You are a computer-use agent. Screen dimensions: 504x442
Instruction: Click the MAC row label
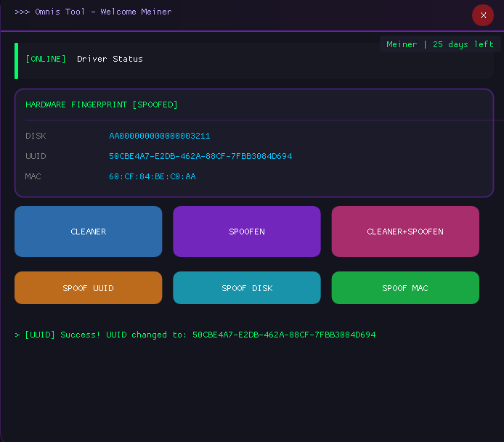click(33, 176)
